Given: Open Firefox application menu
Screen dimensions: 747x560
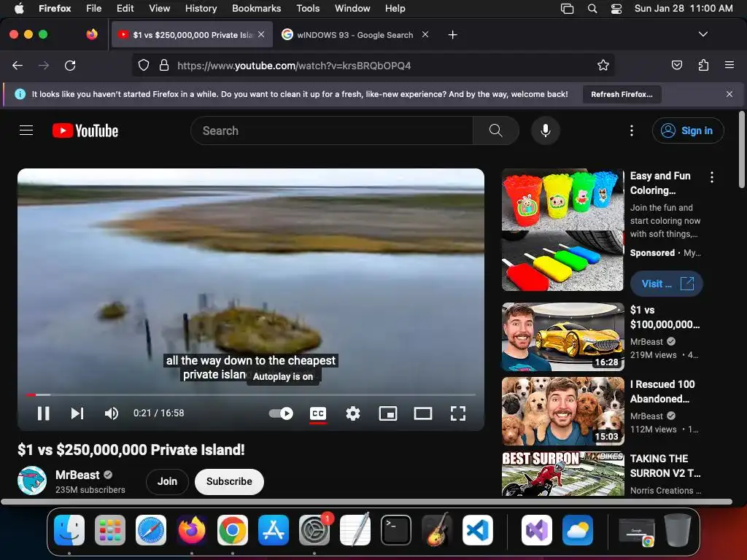Looking at the screenshot, I should point(729,65).
